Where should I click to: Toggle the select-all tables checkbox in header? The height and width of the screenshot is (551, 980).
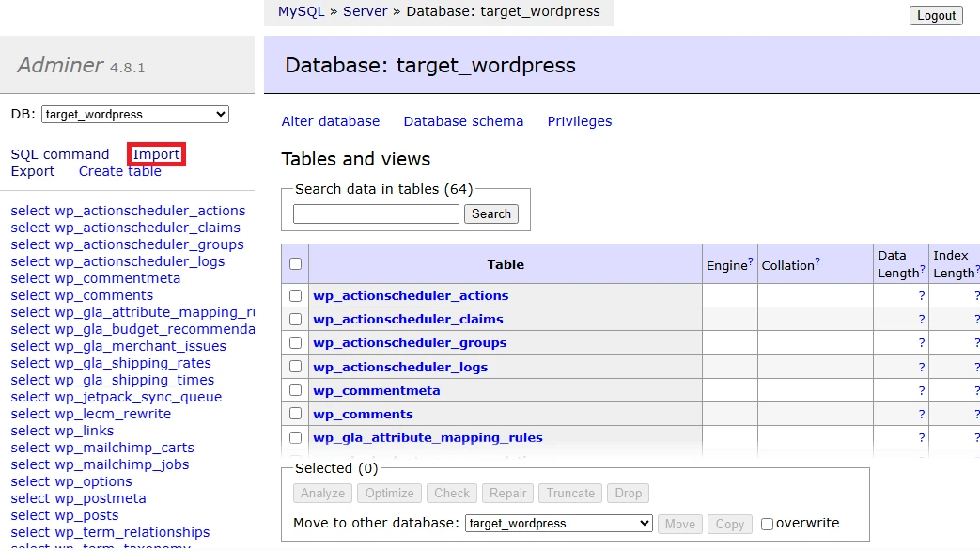(x=296, y=264)
